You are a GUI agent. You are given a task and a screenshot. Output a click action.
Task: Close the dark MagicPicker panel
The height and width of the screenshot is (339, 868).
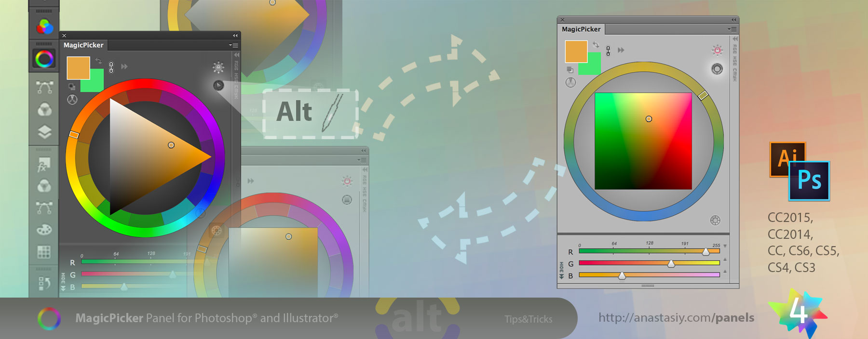[x=64, y=36]
